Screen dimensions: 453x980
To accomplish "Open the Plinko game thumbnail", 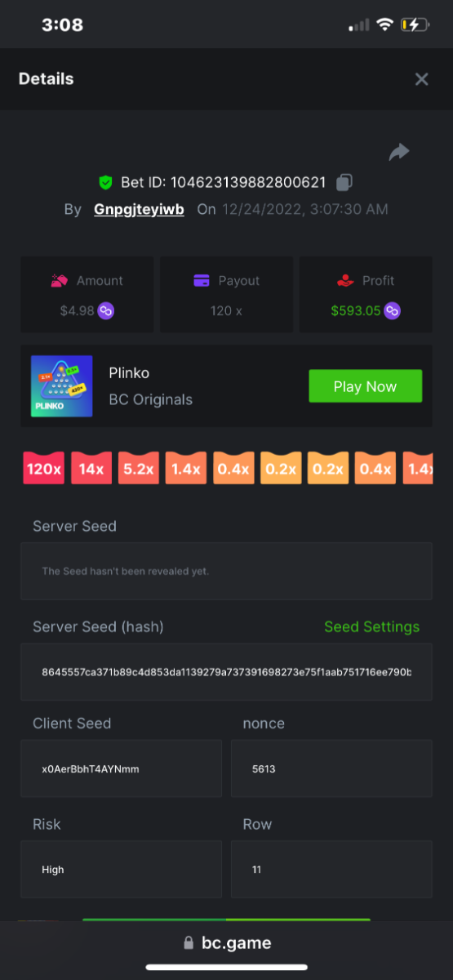I will [x=61, y=386].
